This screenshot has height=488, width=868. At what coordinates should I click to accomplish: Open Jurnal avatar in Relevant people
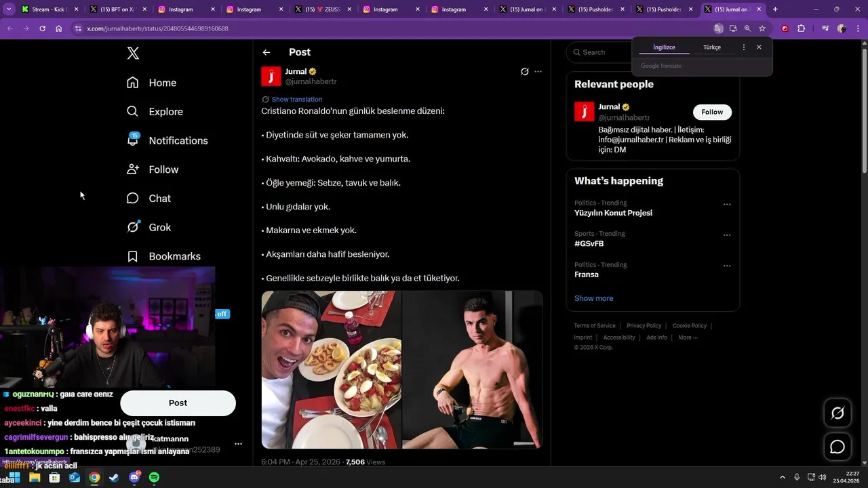coord(585,112)
